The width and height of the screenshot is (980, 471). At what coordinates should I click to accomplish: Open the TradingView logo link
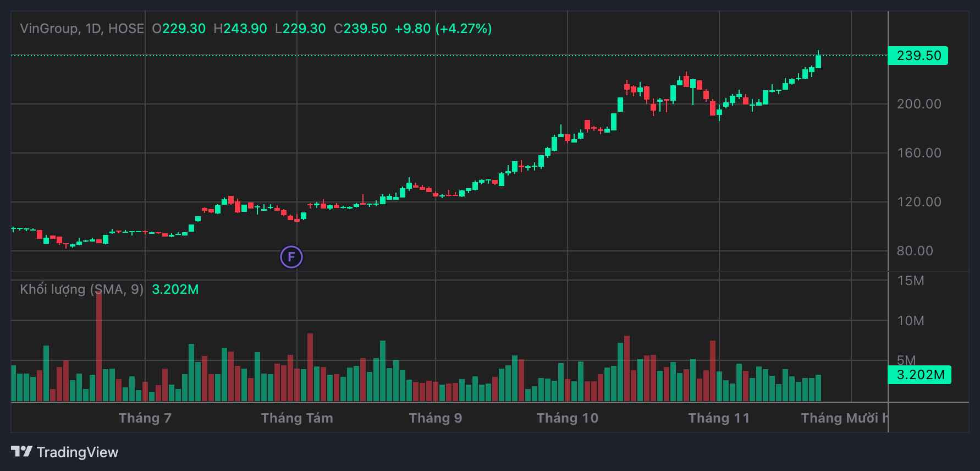pos(22,452)
